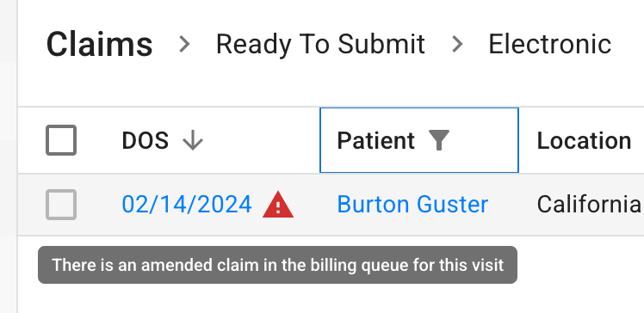Tick the select-all claims checkbox in header
The image size is (644, 313).
[x=61, y=140]
